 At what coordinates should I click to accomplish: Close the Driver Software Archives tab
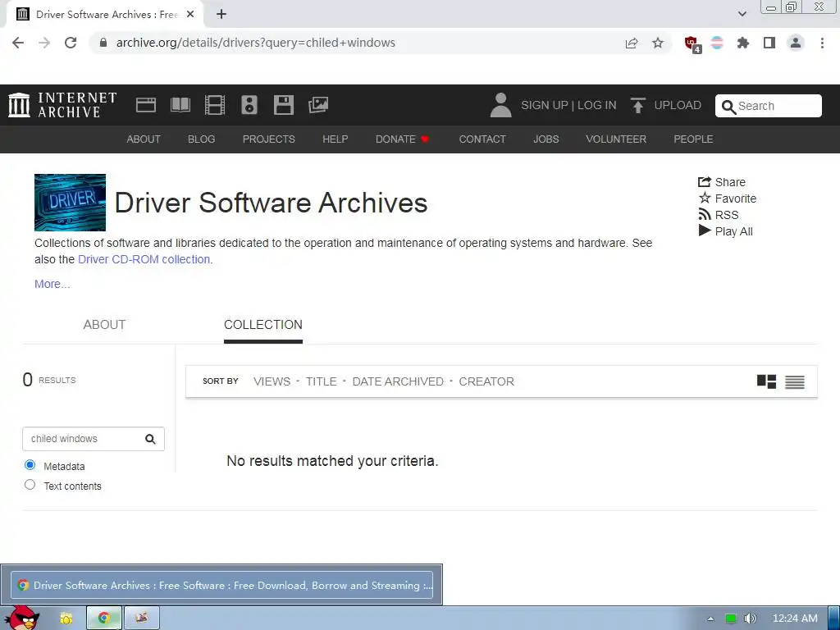click(190, 15)
